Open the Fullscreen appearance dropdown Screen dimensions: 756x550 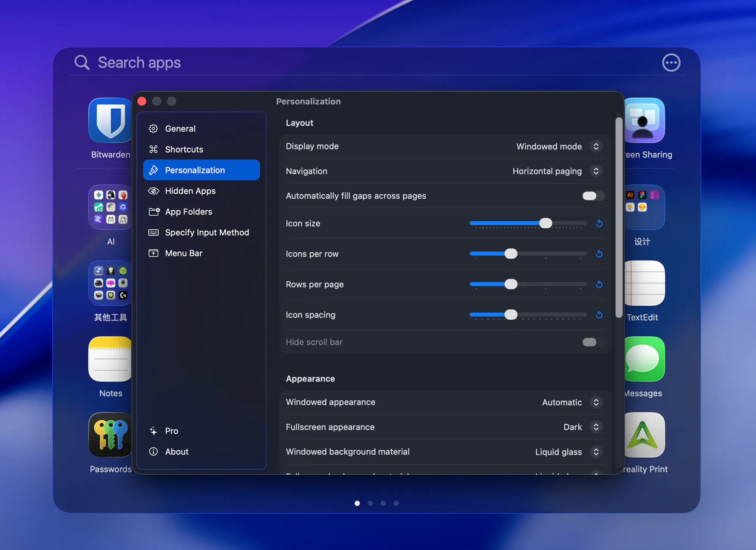click(596, 427)
